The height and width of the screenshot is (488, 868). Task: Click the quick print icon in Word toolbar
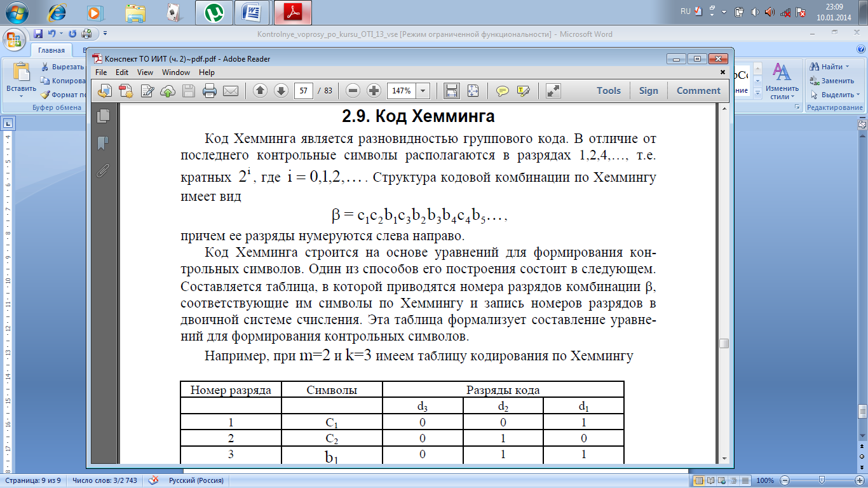[86, 34]
